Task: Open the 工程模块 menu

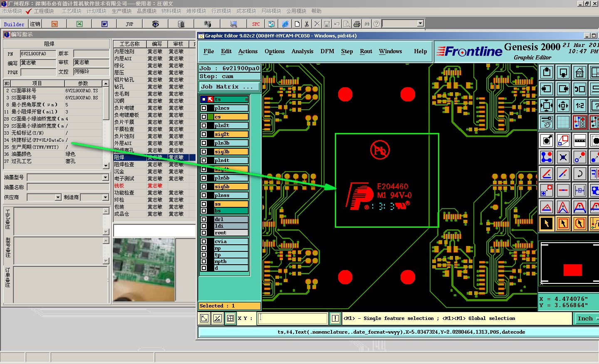Action: [x=44, y=11]
